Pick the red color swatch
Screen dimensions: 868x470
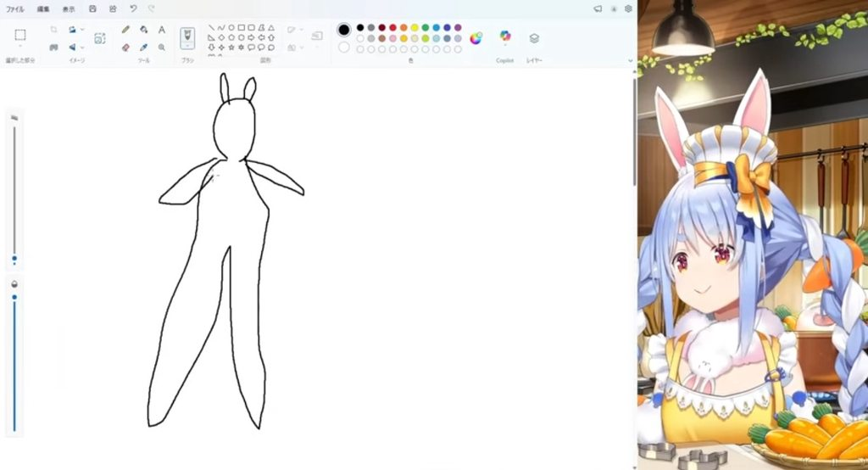392,28
